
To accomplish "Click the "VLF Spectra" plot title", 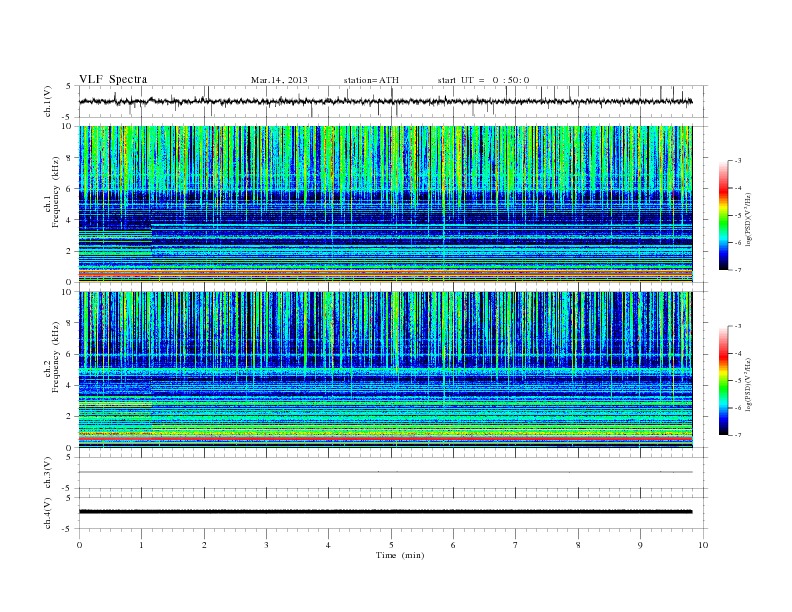I will 113,79.
